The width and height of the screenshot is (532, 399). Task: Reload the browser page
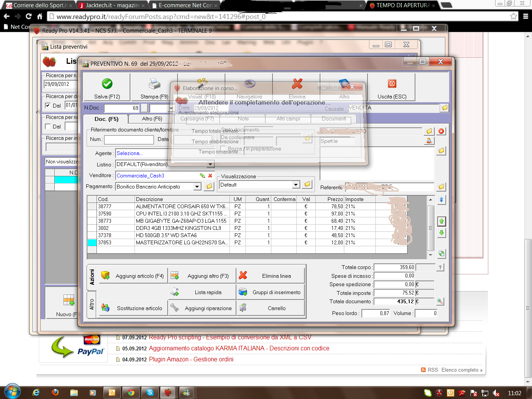tap(28, 16)
